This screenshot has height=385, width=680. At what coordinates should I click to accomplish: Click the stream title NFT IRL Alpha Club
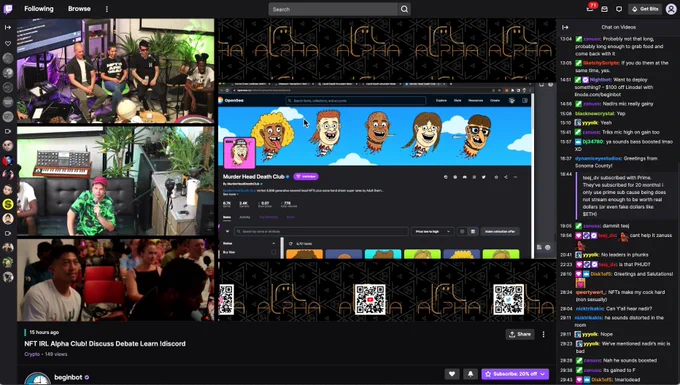click(x=105, y=344)
